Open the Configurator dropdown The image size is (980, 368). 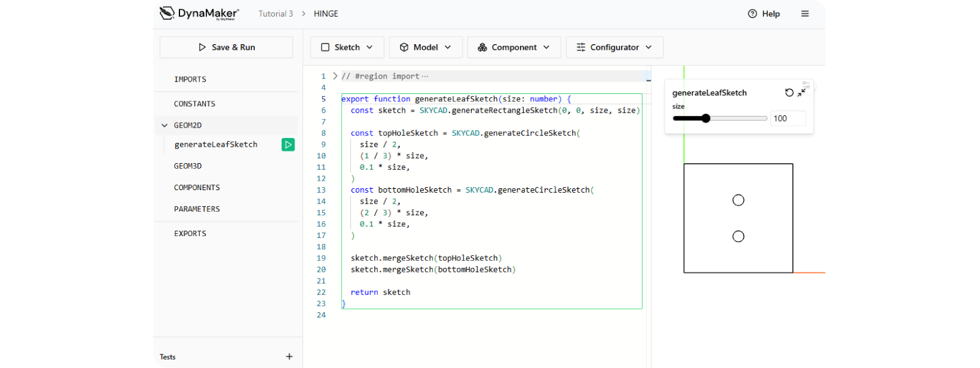614,47
